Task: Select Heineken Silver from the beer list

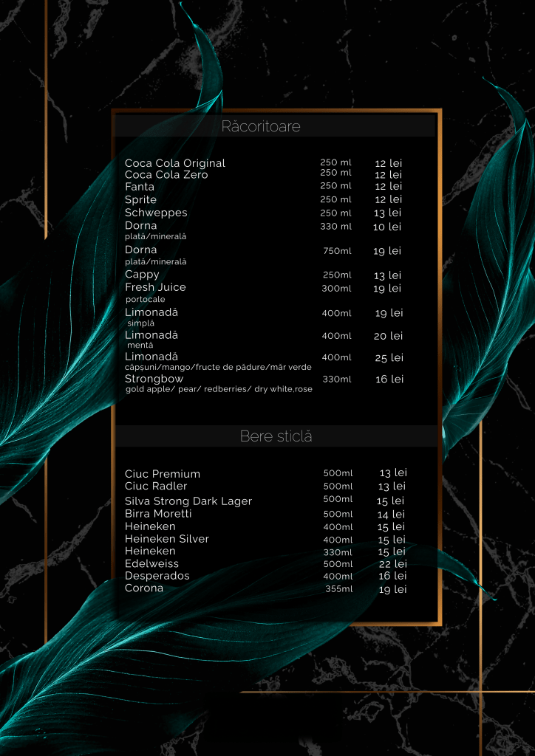Action: [x=167, y=539]
